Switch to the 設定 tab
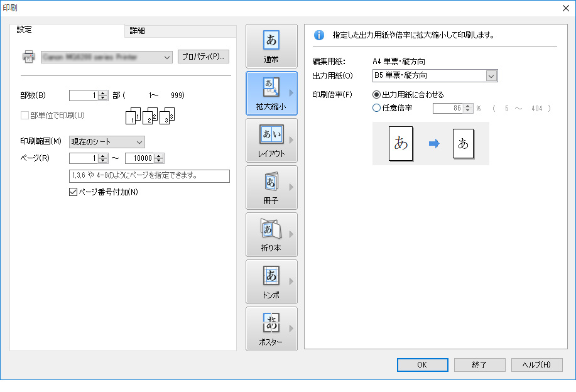Image resolution: width=576 pixels, height=392 pixels. tap(25, 30)
